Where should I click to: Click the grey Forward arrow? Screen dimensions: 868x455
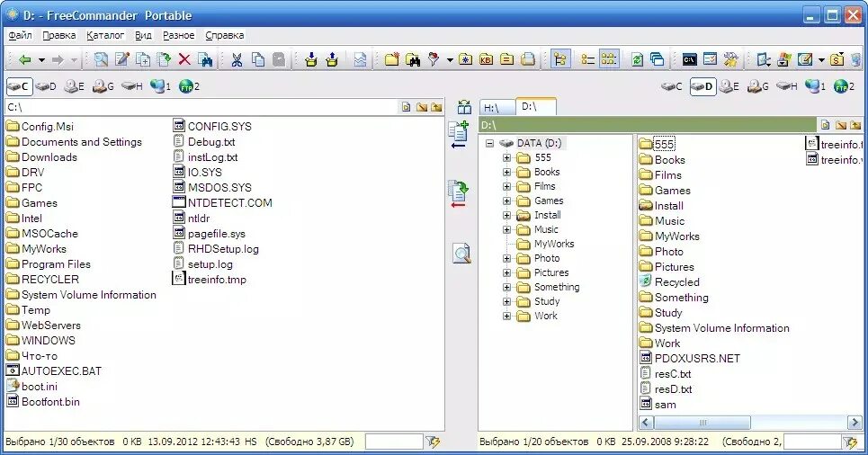58,59
